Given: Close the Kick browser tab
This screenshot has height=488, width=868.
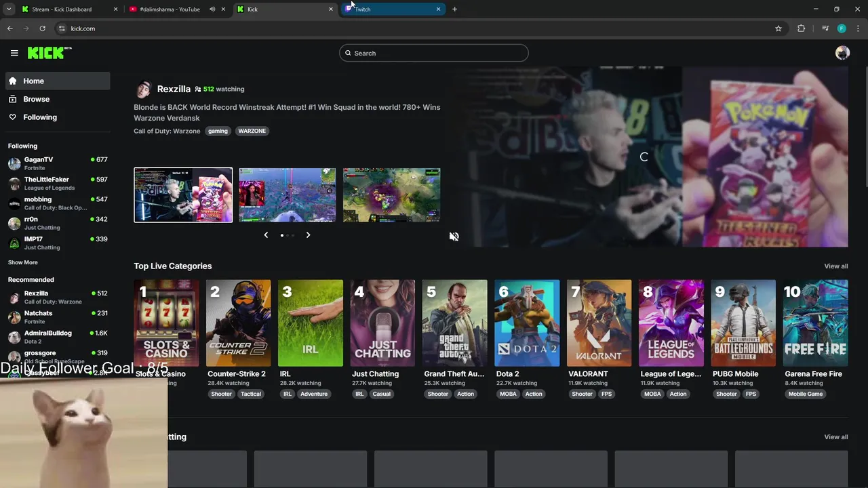Looking at the screenshot, I should pyautogui.click(x=331, y=9).
